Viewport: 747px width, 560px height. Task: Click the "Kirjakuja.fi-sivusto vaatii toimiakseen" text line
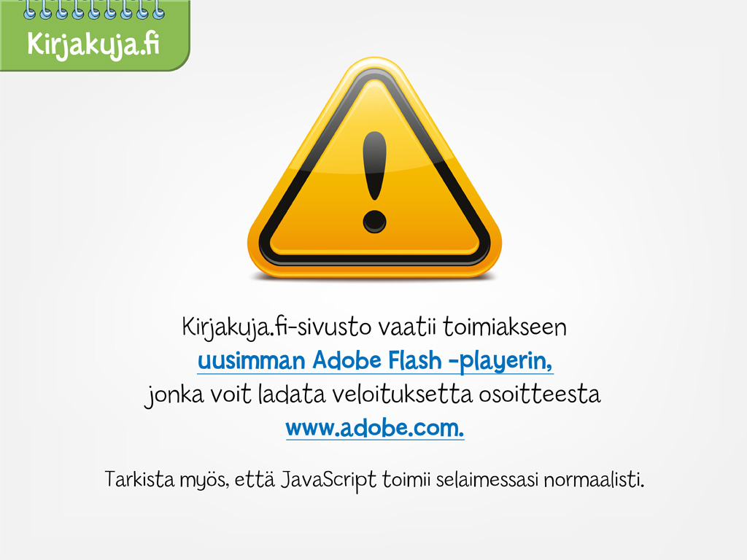(374, 327)
